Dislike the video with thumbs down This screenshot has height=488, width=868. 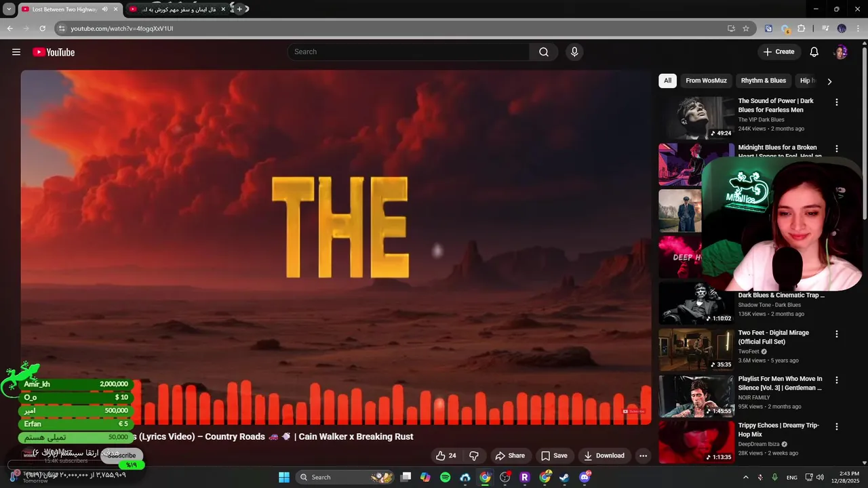(474, 455)
